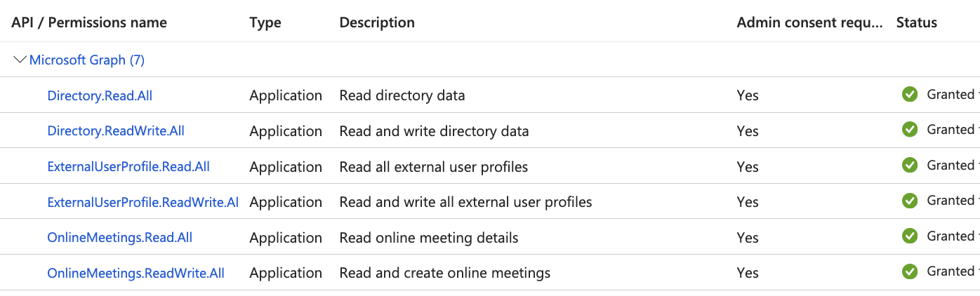Open OnlineMeetings.Read.All permission

[120, 238]
